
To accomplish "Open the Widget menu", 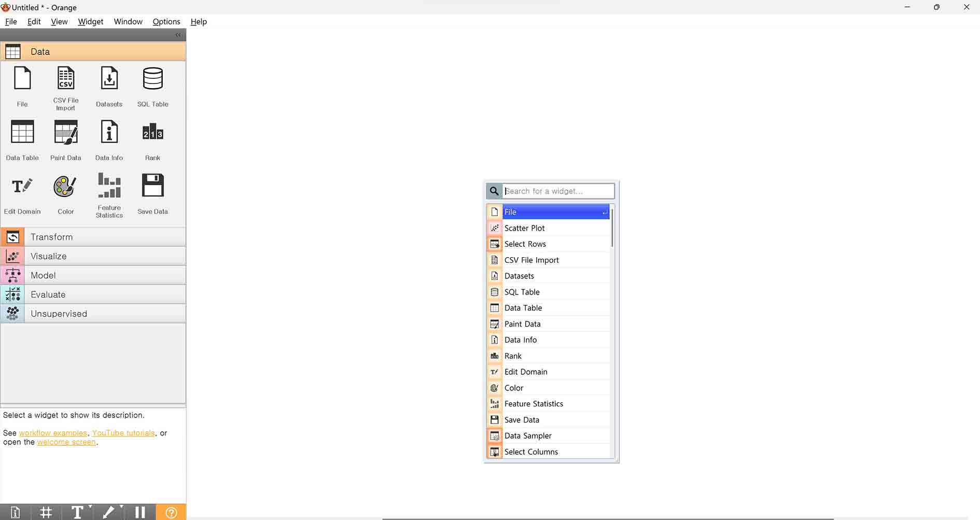I will (x=91, y=21).
